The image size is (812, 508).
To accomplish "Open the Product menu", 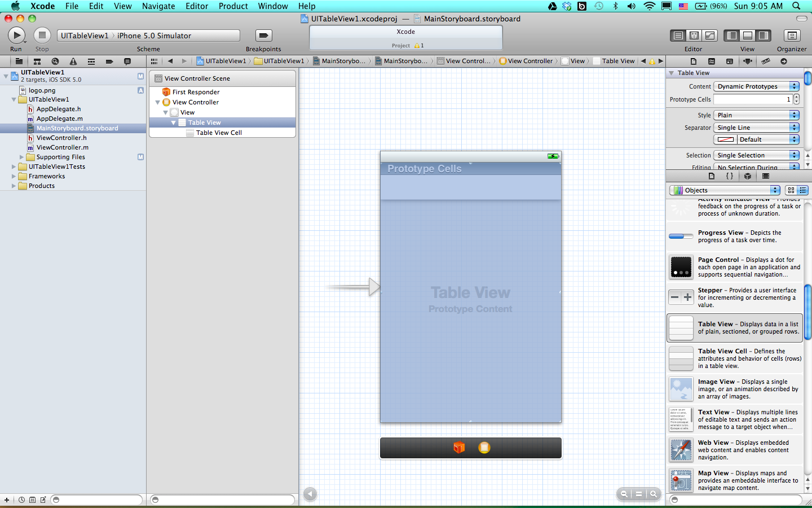I will [233, 6].
